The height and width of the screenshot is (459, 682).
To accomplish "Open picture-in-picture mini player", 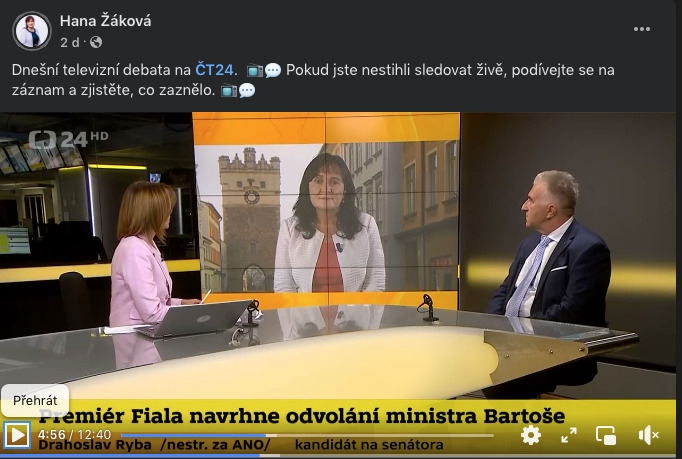I will tap(606, 435).
